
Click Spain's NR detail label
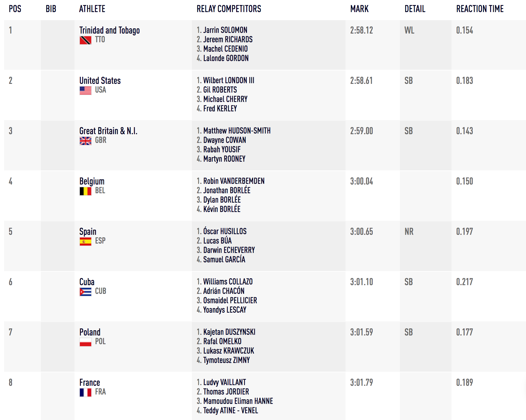pyautogui.click(x=409, y=232)
